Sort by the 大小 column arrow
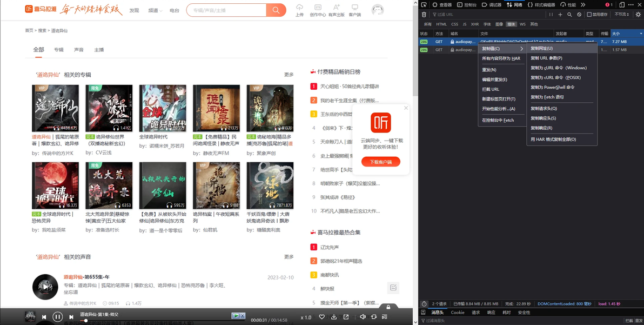The height and width of the screenshot is (325, 644). 641,34
